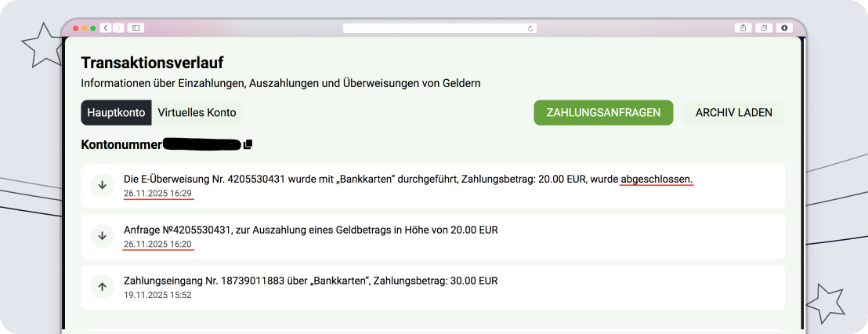Click the down arrow icon of Anfrage №4205530431
868x334 pixels.
point(102,236)
